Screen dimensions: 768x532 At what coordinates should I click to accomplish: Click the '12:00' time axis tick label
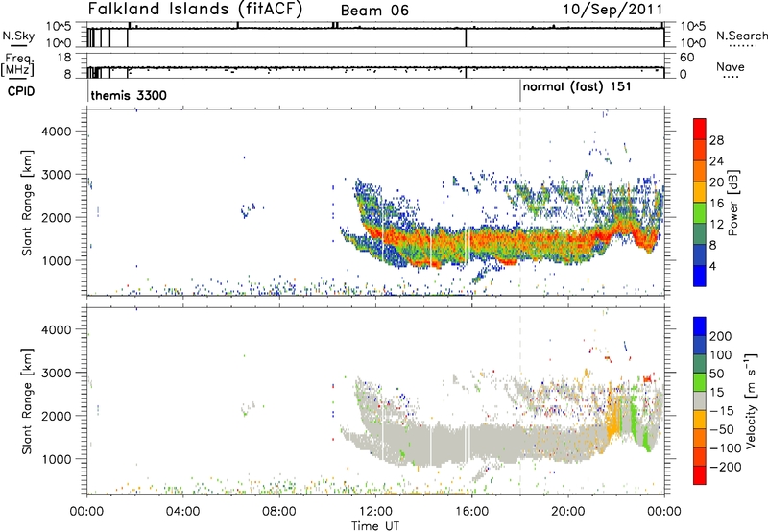tap(375, 512)
